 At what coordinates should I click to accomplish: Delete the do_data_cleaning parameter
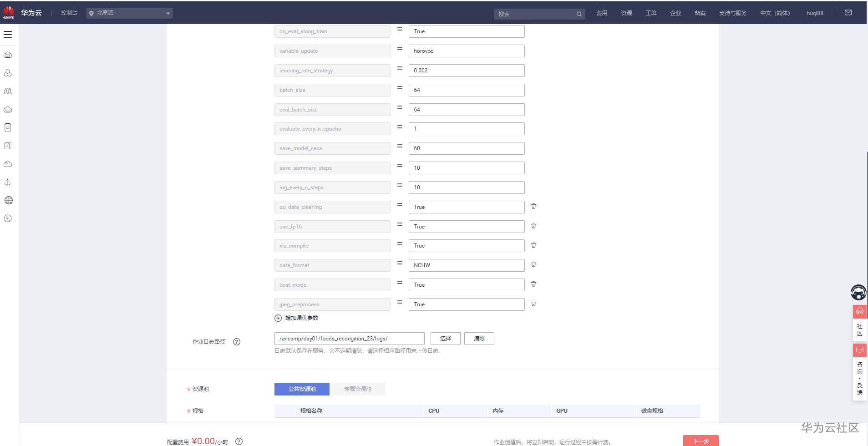point(533,207)
